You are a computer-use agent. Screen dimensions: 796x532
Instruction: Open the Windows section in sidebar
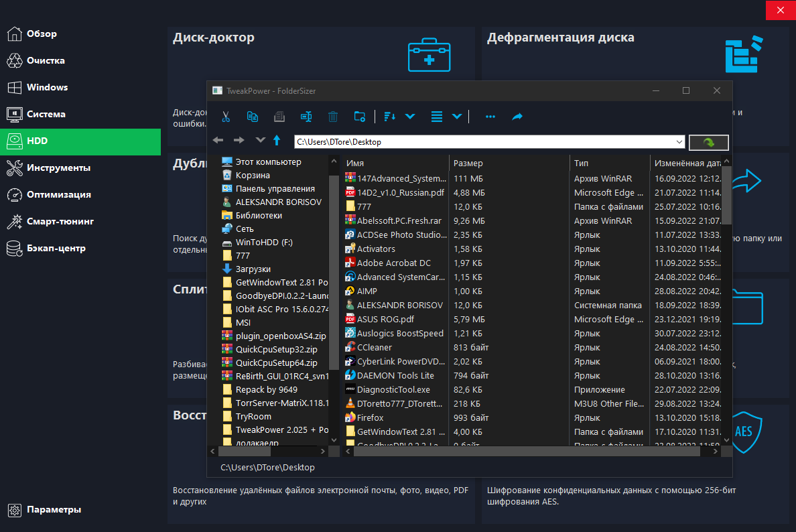tap(80, 87)
